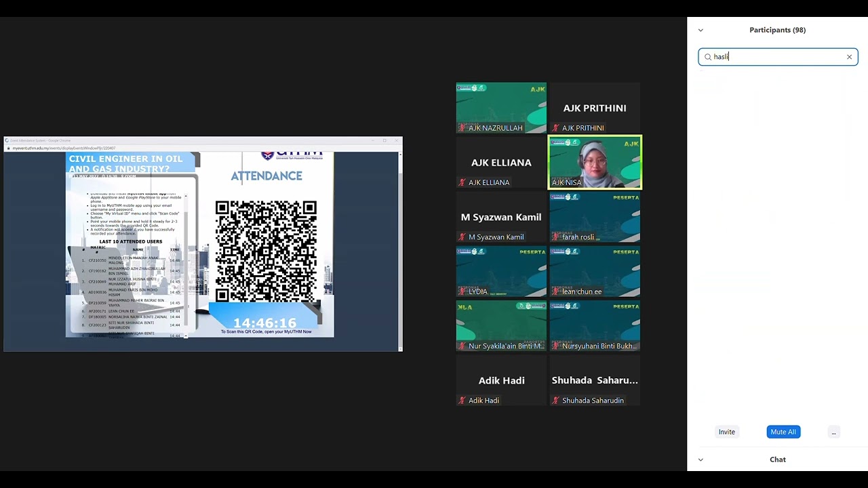Click muted mic icon on AJK ELLIANA tile

pyautogui.click(x=462, y=182)
